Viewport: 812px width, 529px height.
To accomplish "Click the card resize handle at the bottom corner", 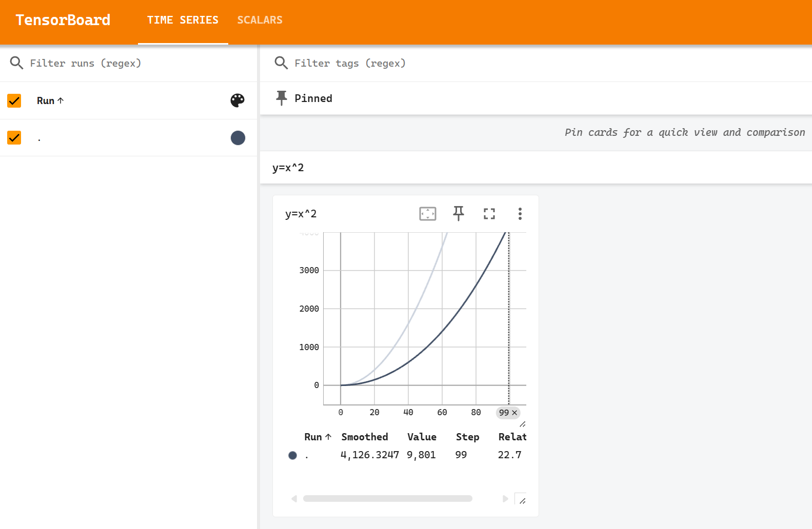I will pos(522,500).
